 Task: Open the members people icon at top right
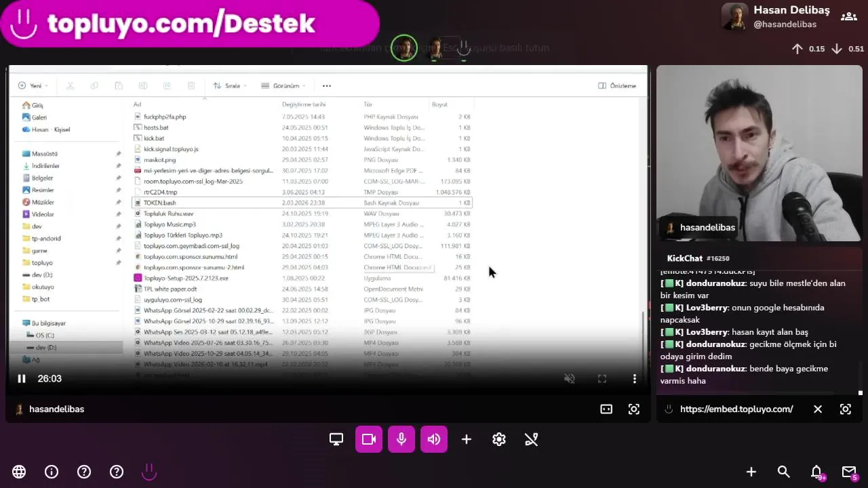pos(848,17)
